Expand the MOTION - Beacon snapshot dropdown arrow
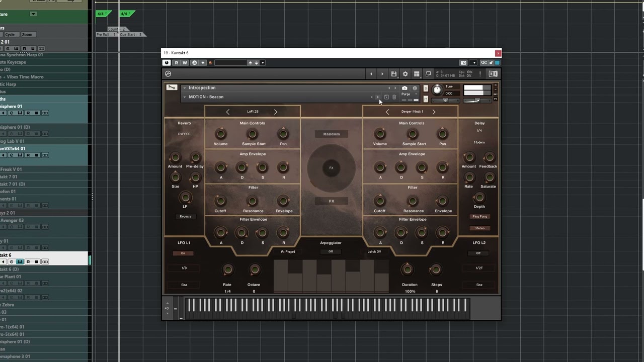 tap(185, 97)
